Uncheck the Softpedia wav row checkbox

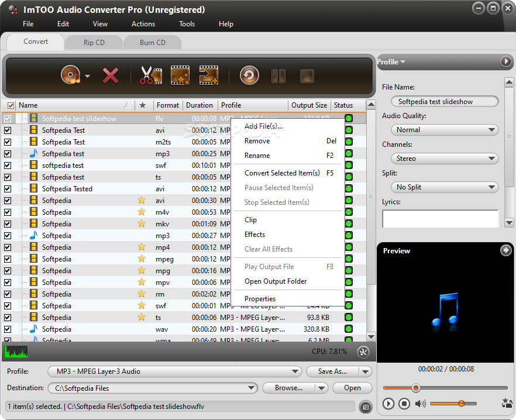[8, 329]
